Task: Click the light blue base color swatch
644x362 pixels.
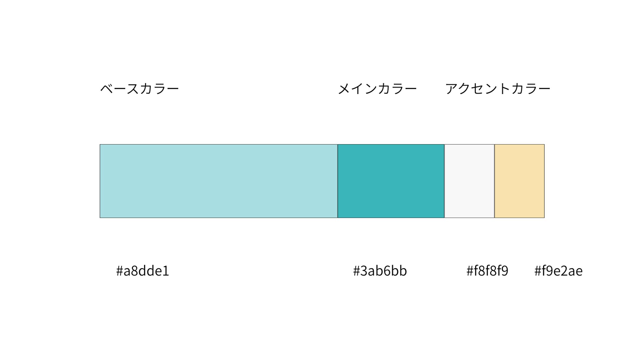Action: coord(218,181)
